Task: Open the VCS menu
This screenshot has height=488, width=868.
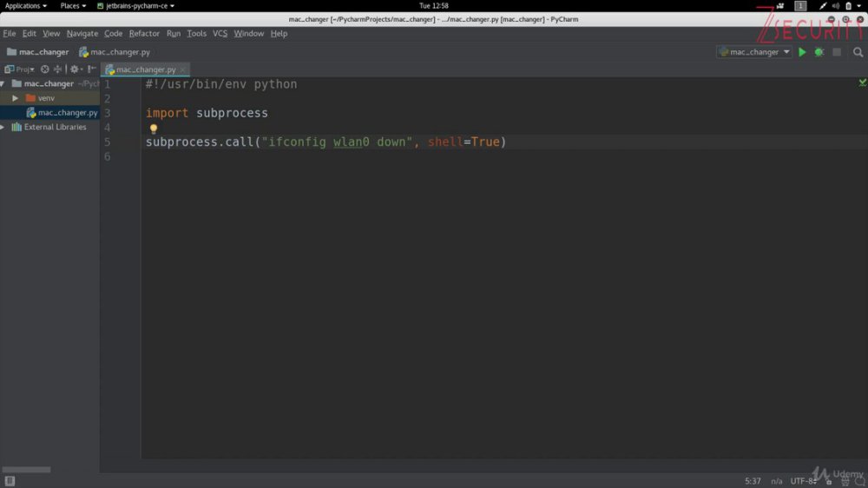Action: [x=220, y=33]
